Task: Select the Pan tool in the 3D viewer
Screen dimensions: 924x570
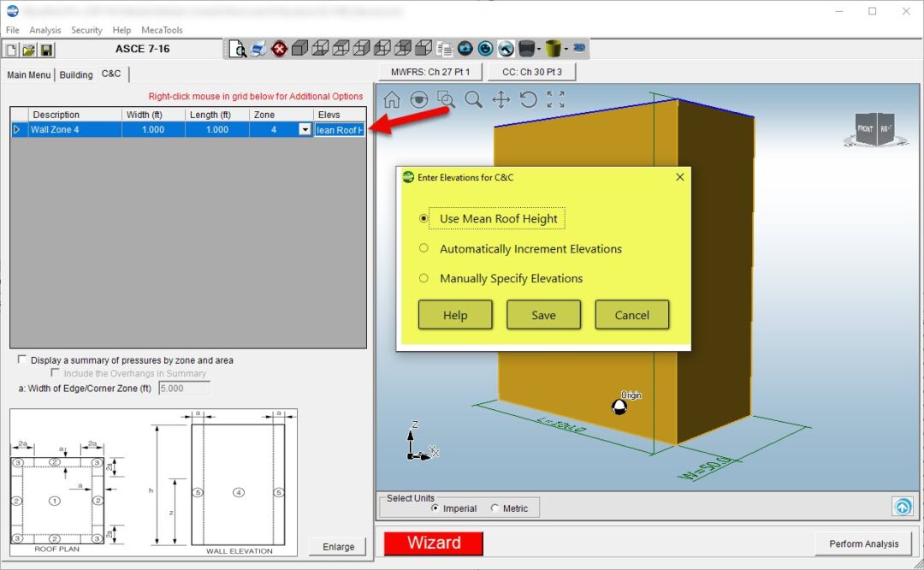Action: pyautogui.click(x=502, y=99)
